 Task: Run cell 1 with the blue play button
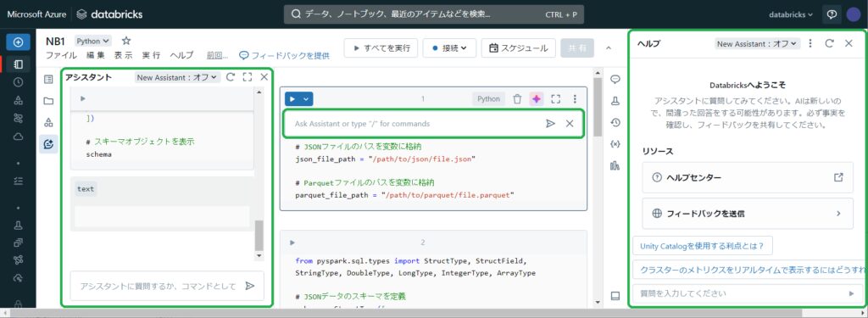pos(292,99)
